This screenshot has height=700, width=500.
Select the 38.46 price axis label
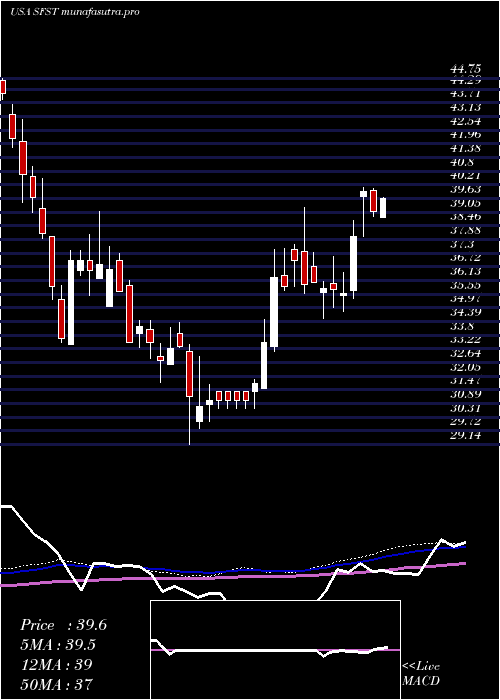click(x=466, y=217)
